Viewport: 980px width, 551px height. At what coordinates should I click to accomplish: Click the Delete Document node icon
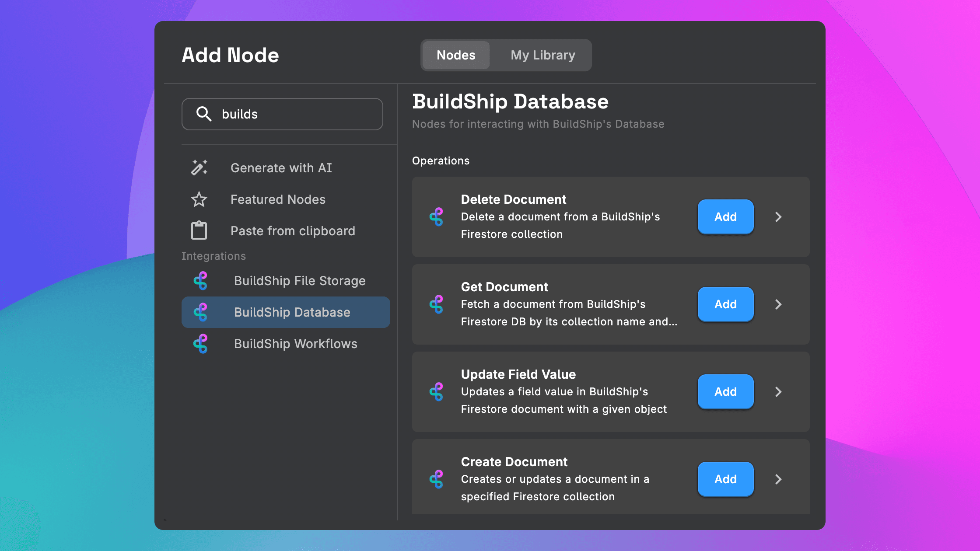tap(437, 216)
